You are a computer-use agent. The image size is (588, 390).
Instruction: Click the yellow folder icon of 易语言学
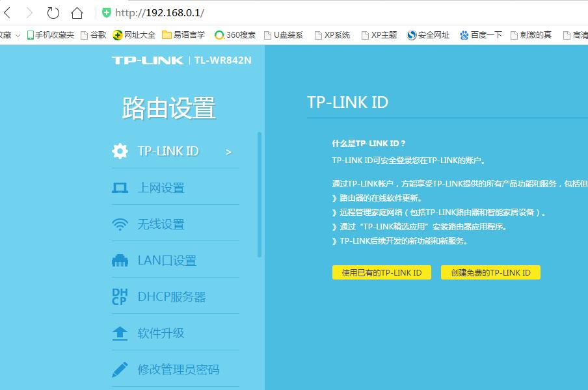pos(167,35)
